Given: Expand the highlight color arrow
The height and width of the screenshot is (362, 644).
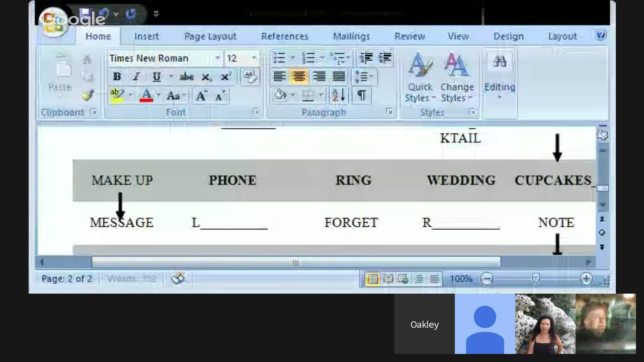Looking at the screenshot, I should 131,95.
